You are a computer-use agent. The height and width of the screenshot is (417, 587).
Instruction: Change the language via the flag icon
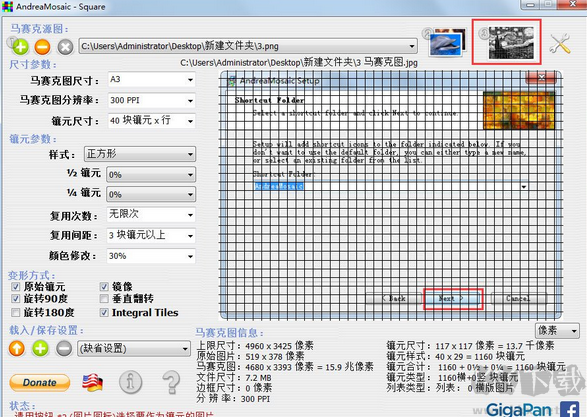point(92,383)
